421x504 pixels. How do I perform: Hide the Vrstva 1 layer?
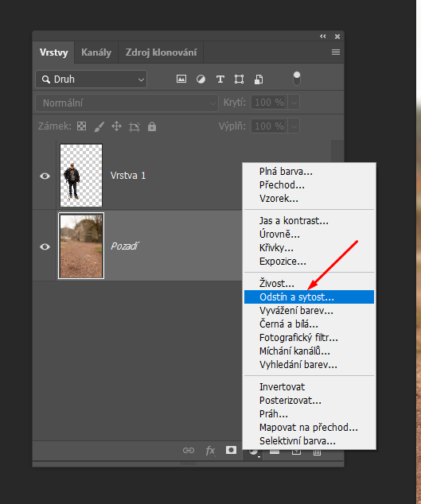pyautogui.click(x=45, y=176)
